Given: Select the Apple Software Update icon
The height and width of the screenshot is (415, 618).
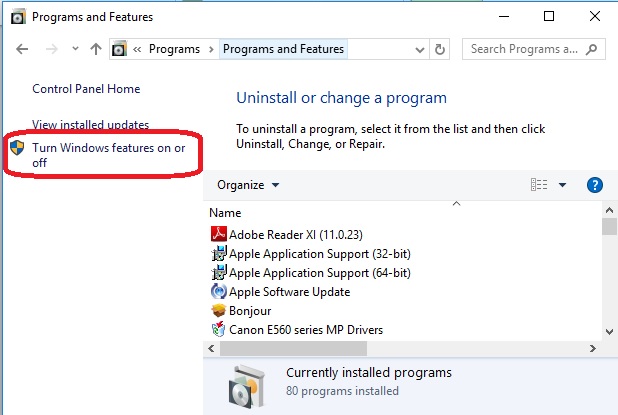Looking at the screenshot, I should tap(220, 292).
